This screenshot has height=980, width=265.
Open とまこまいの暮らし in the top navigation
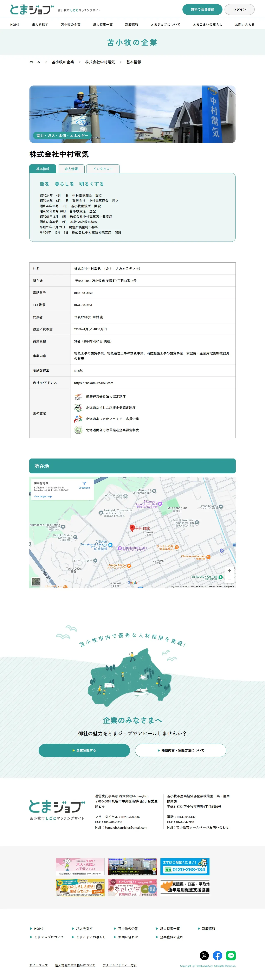[208, 25]
